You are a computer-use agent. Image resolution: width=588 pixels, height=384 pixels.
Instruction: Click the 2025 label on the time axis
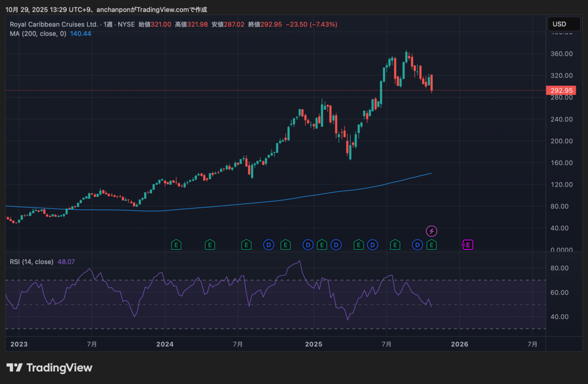313,344
